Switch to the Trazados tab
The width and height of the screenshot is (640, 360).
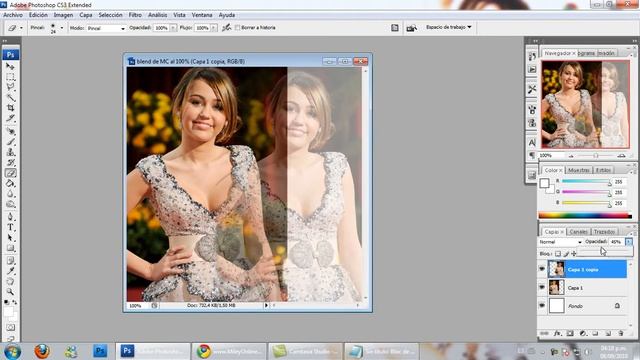(x=604, y=231)
